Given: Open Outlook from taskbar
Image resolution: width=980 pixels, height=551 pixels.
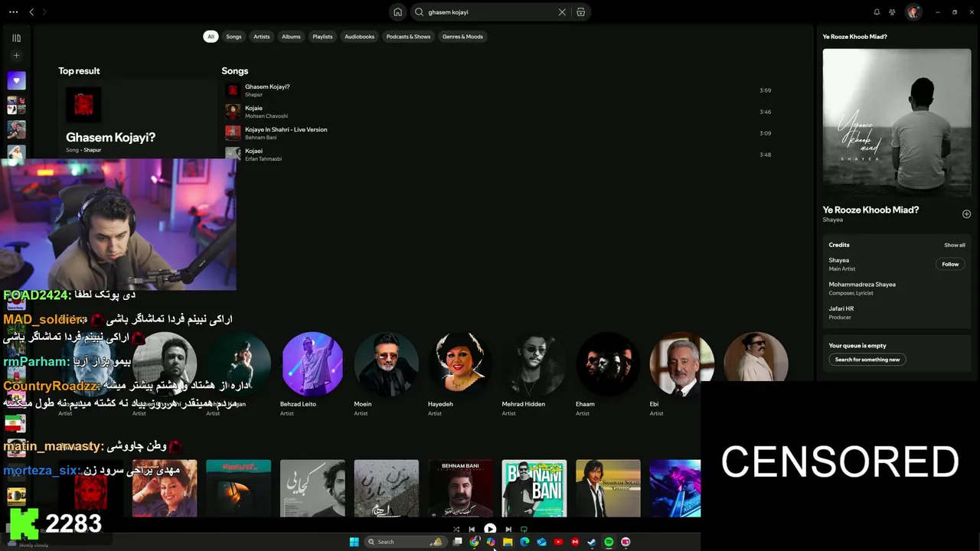Looking at the screenshot, I should [541, 542].
